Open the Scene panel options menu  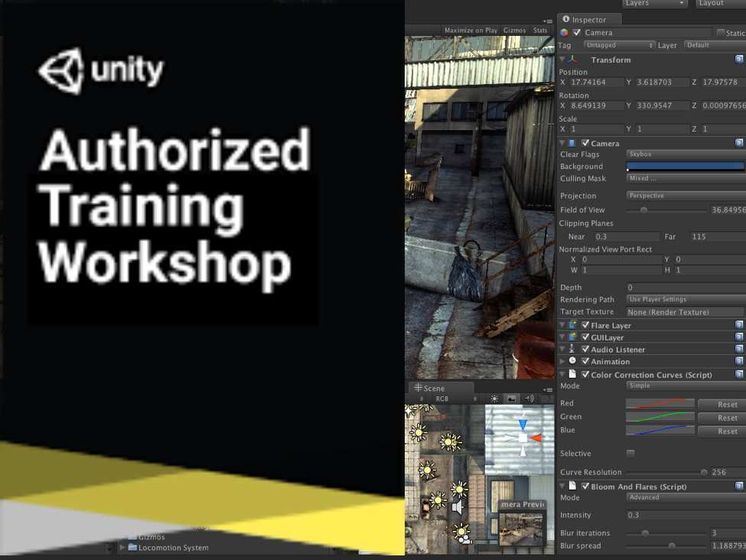[547, 389]
